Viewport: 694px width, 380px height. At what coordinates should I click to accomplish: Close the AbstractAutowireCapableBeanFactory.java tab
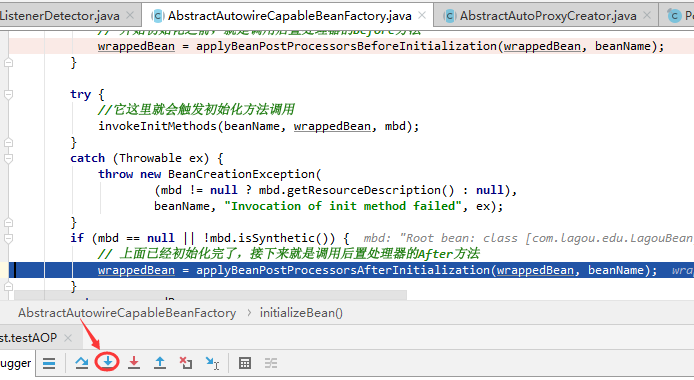[422, 15]
